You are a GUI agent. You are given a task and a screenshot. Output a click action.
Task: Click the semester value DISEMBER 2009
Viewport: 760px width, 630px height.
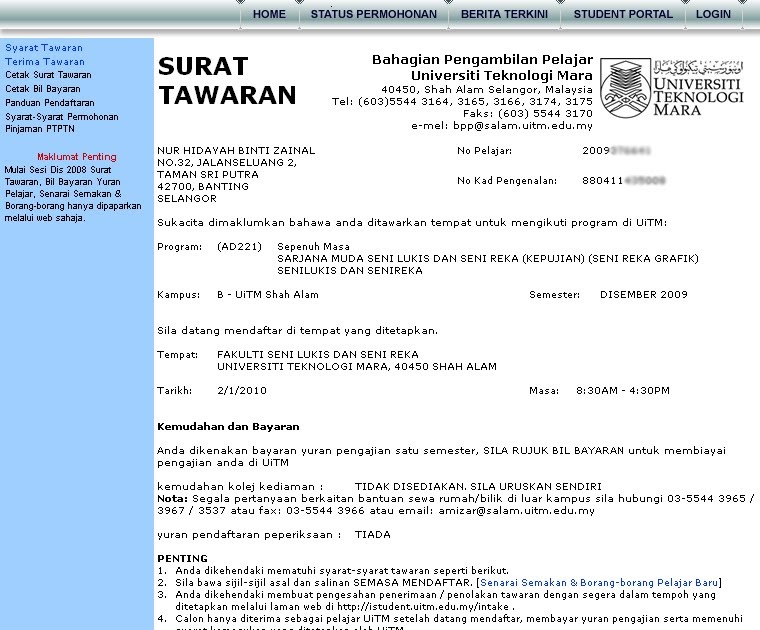[644, 295]
